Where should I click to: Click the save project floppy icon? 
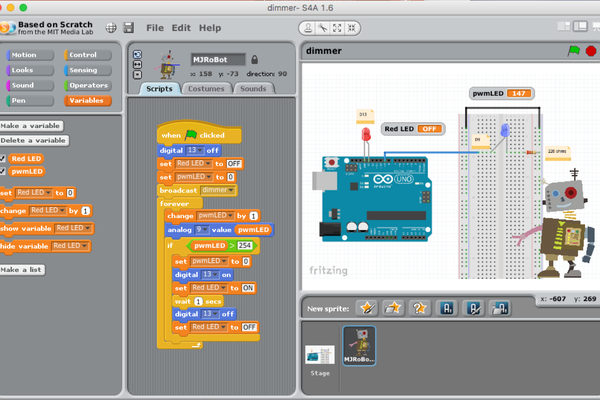pyautogui.click(x=129, y=28)
